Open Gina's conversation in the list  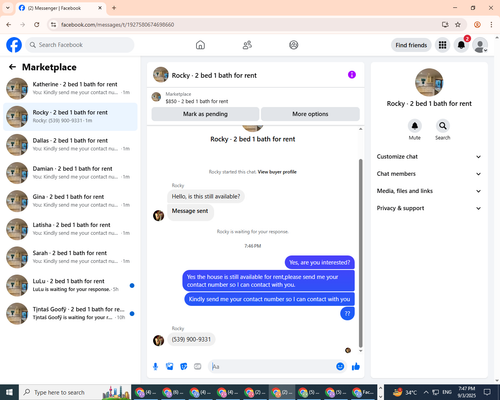70,201
